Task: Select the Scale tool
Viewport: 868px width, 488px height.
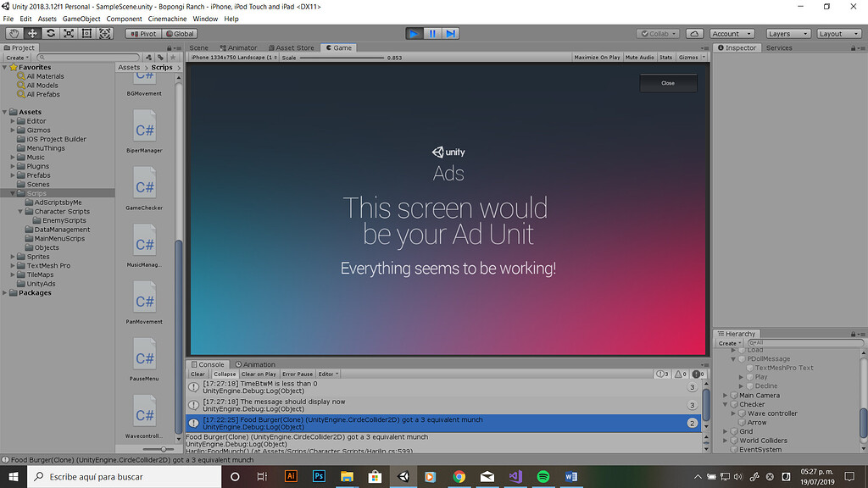Action: point(69,33)
